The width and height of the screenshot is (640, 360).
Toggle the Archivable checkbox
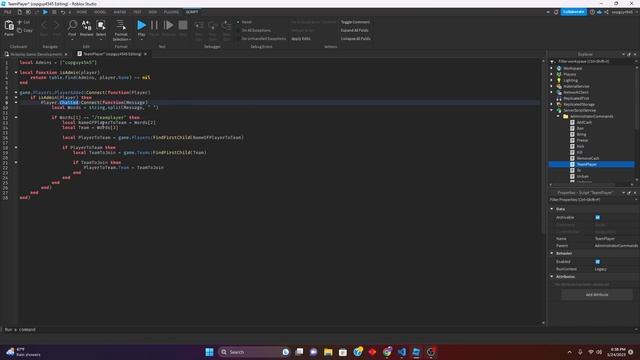click(x=598, y=218)
